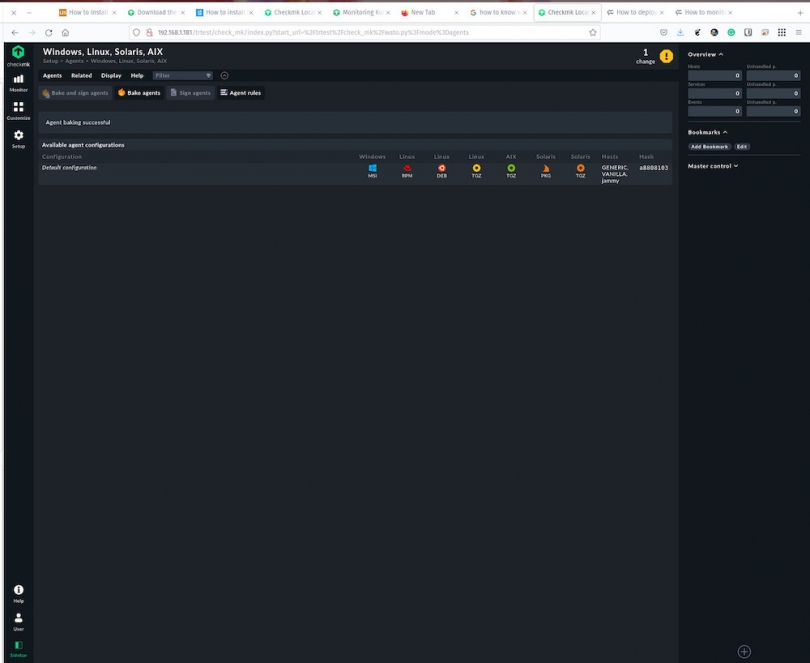This screenshot has width=810, height=663.
Task: Download the Windows MSI agent package
Action: pyautogui.click(x=371, y=168)
